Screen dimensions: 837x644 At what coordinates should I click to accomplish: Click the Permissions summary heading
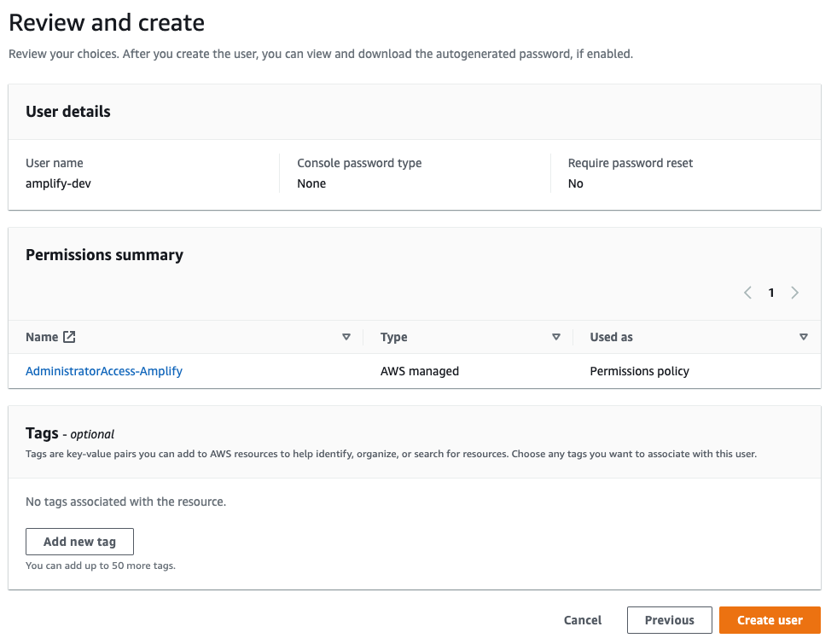click(x=105, y=255)
